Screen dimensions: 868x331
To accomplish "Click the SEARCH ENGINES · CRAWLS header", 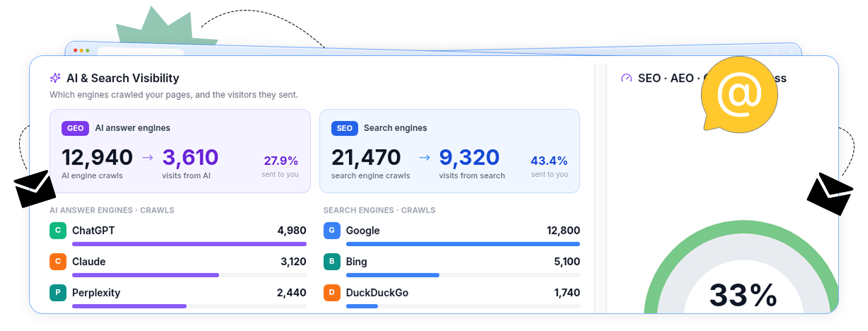I will tap(379, 211).
